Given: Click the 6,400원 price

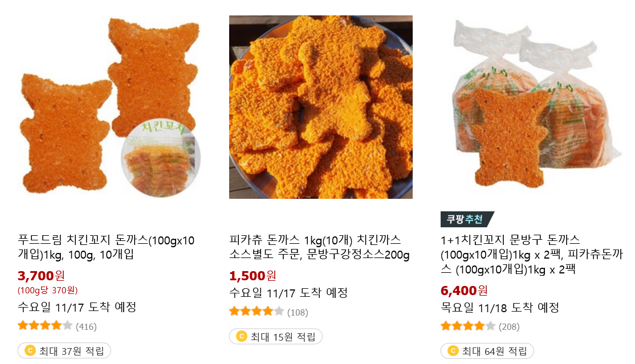Looking at the screenshot, I should [x=464, y=291].
